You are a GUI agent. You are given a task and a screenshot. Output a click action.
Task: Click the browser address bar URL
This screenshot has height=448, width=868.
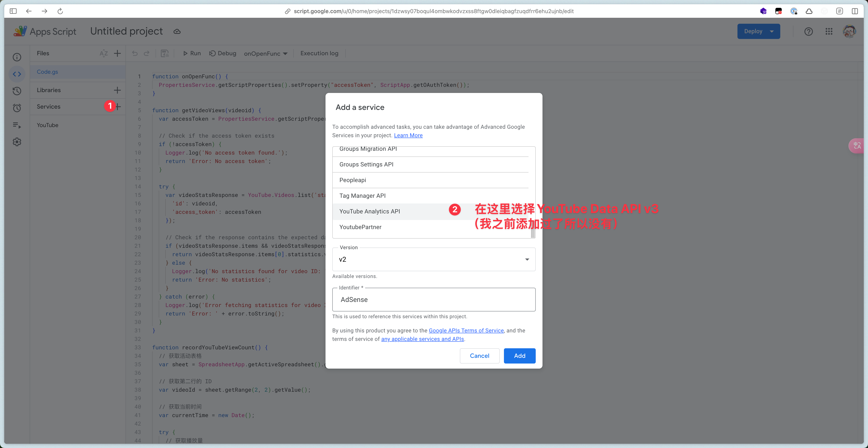[x=433, y=11]
